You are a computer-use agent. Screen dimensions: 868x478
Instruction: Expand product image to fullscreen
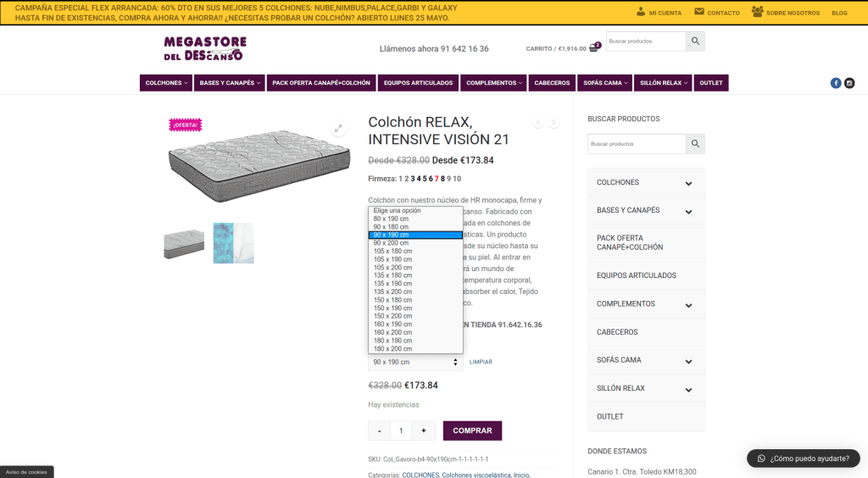click(338, 128)
